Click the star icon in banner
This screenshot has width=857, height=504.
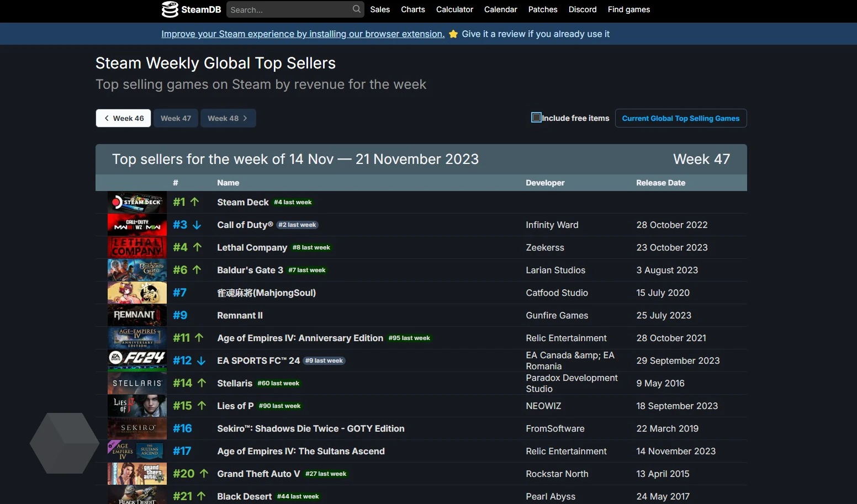pos(453,34)
